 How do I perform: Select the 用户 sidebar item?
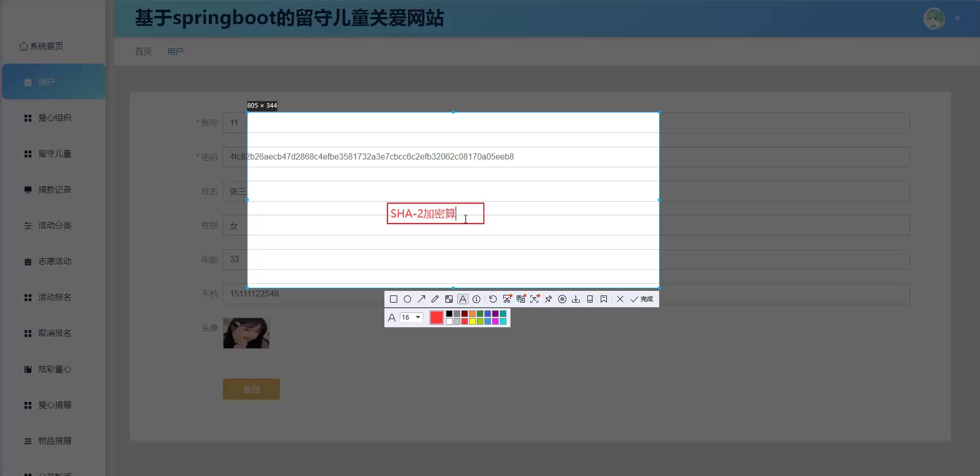(54, 82)
